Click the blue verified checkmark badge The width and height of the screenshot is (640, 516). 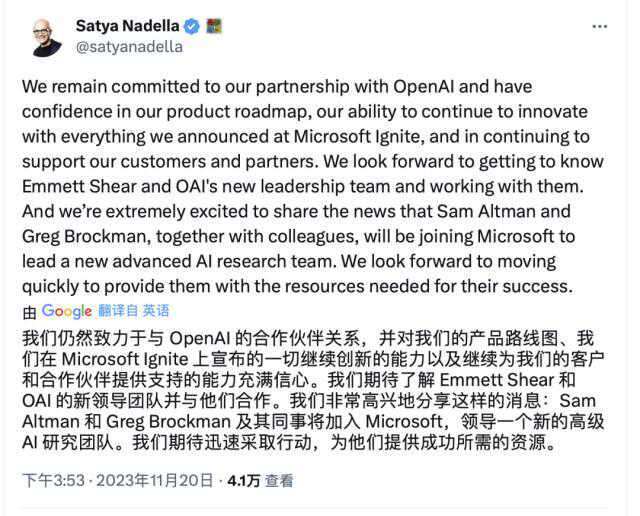tap(193, 26)
